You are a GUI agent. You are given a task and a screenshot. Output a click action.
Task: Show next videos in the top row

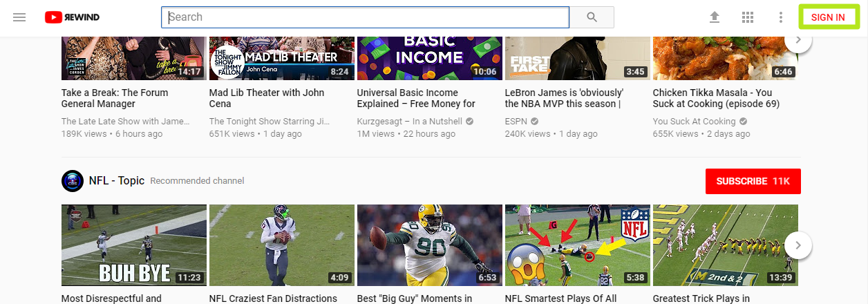pos(798,39)
